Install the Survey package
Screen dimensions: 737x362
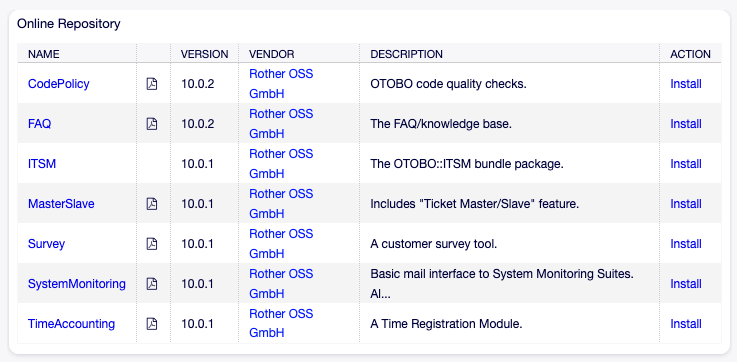(686, 244)
